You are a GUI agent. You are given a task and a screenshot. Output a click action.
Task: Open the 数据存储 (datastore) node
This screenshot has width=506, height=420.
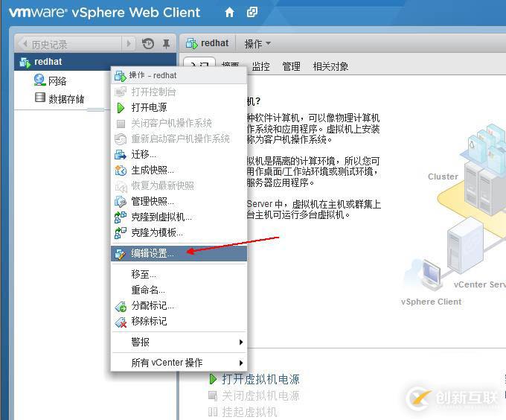pyautogui.click(x=66, y=98)
